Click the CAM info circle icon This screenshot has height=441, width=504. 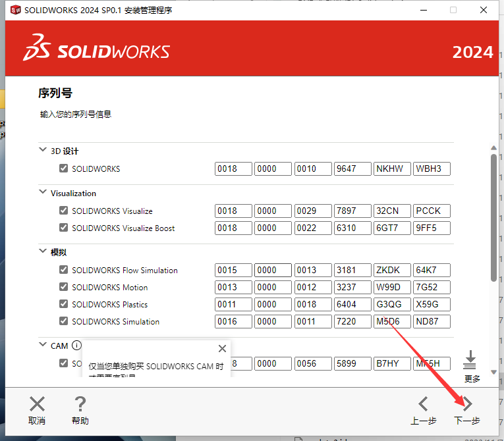[x=77, y=346]
